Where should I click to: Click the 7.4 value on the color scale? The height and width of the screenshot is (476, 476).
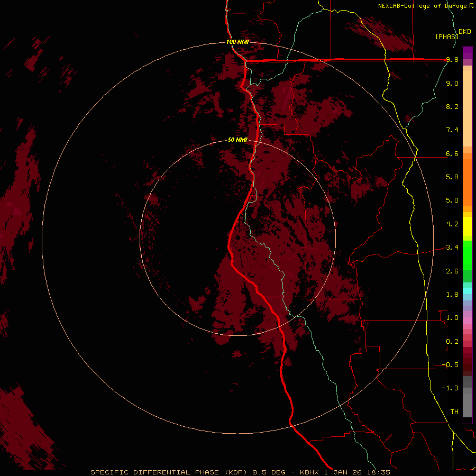(x=452, y=130)
